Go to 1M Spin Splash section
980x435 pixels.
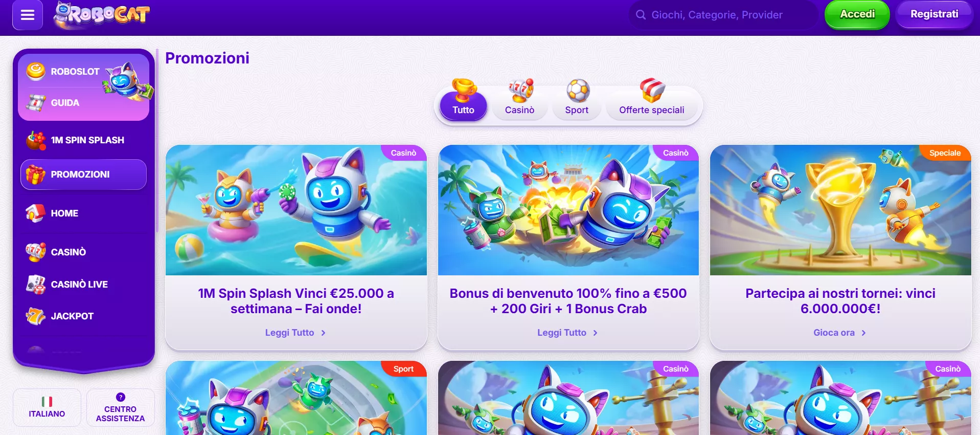(x=83, y=140)
